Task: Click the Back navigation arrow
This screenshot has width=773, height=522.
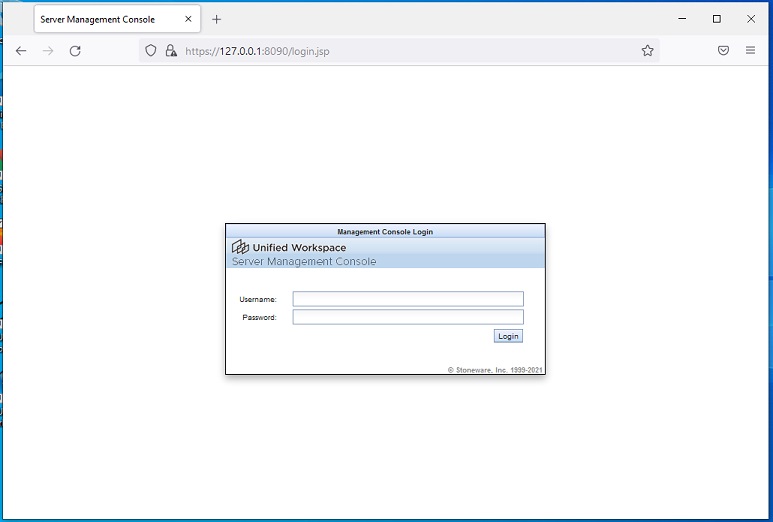Action: click(21, 51)
